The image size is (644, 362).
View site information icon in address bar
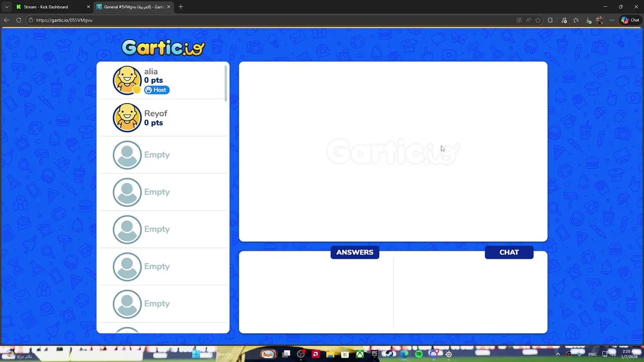31,20
